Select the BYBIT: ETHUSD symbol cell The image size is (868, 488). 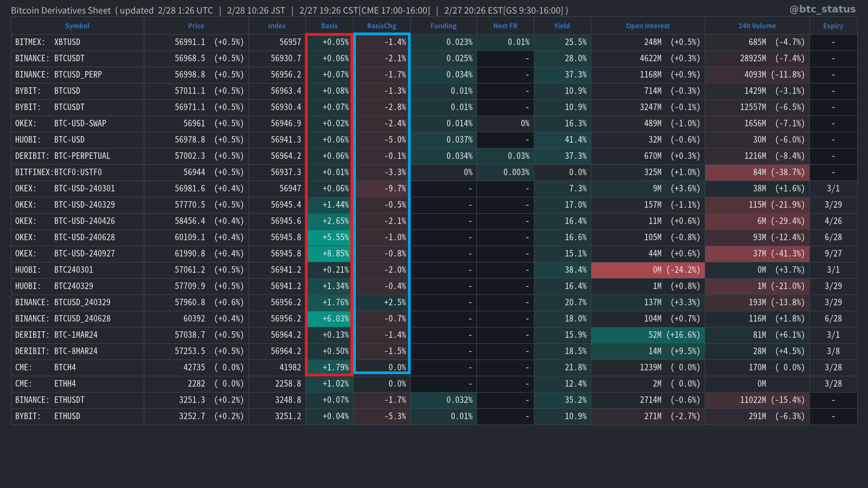[78, 416]
